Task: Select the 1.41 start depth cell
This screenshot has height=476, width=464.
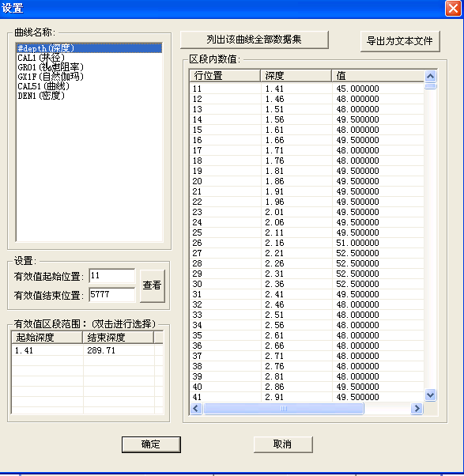Action: tap(47, 350)
